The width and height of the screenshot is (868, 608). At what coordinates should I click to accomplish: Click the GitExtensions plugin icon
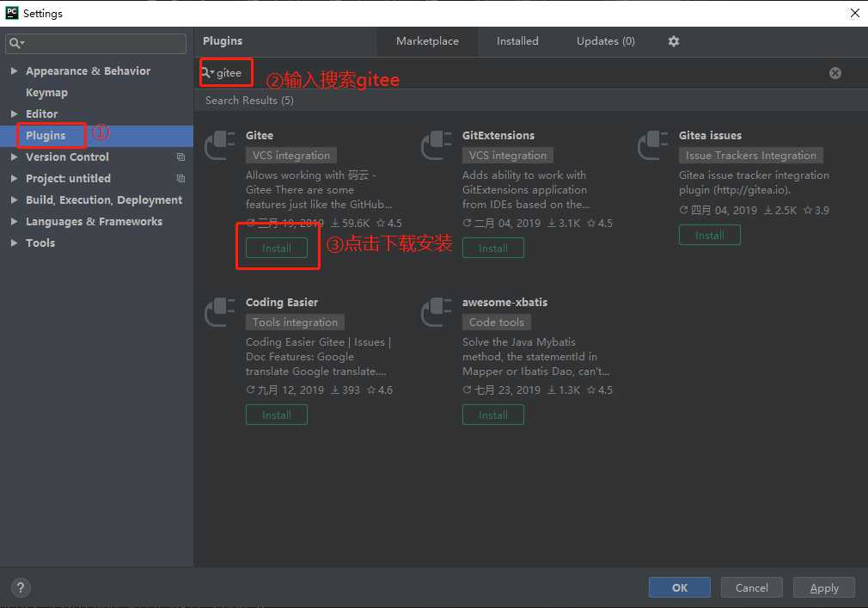coord(437,145)
